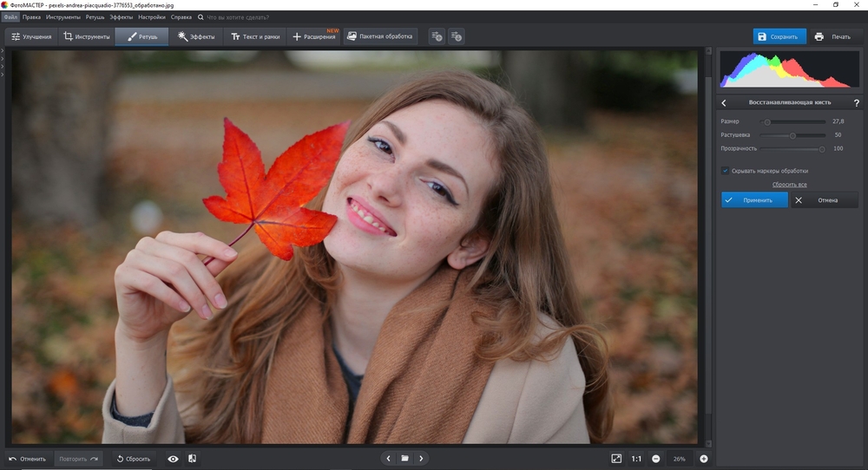868x470 pixels.
Task: Open the 'Файл' menu
Action: pyautogui.click(x=10, y=16)
